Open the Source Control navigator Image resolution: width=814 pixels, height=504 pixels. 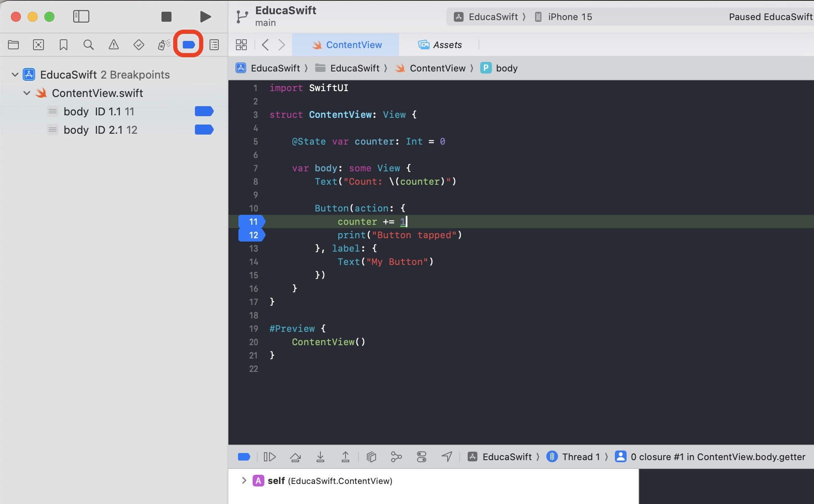click(38, 45)
